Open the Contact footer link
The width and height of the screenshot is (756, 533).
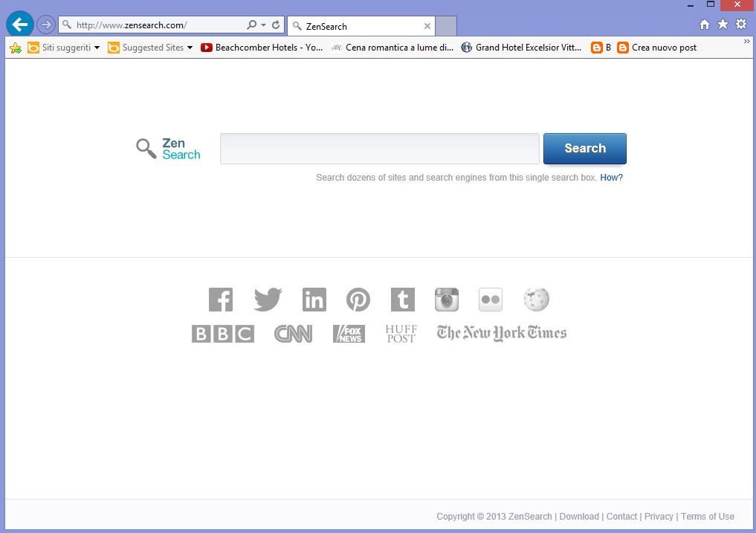click(621, 517)
